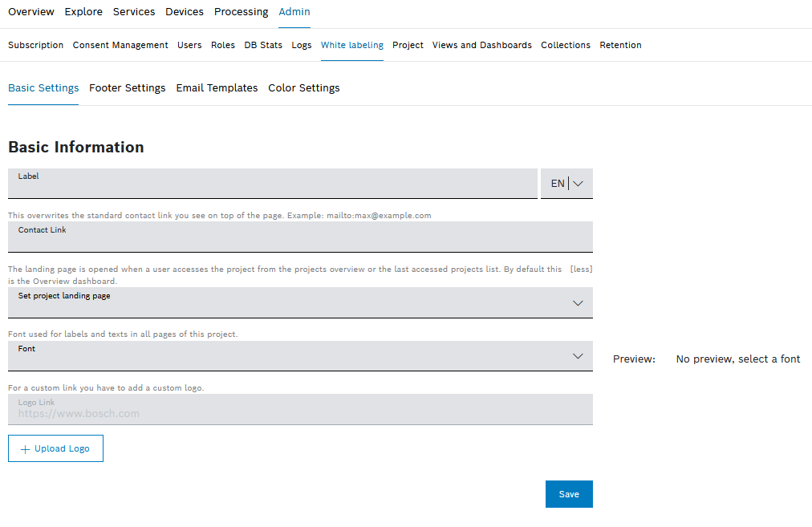Navigate to the Devices menu

click(185, 12)
